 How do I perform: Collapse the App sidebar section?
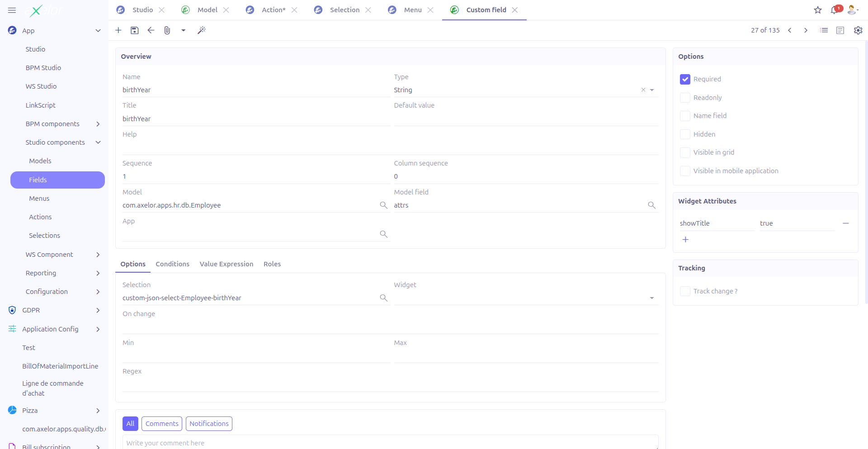[98, 31]
